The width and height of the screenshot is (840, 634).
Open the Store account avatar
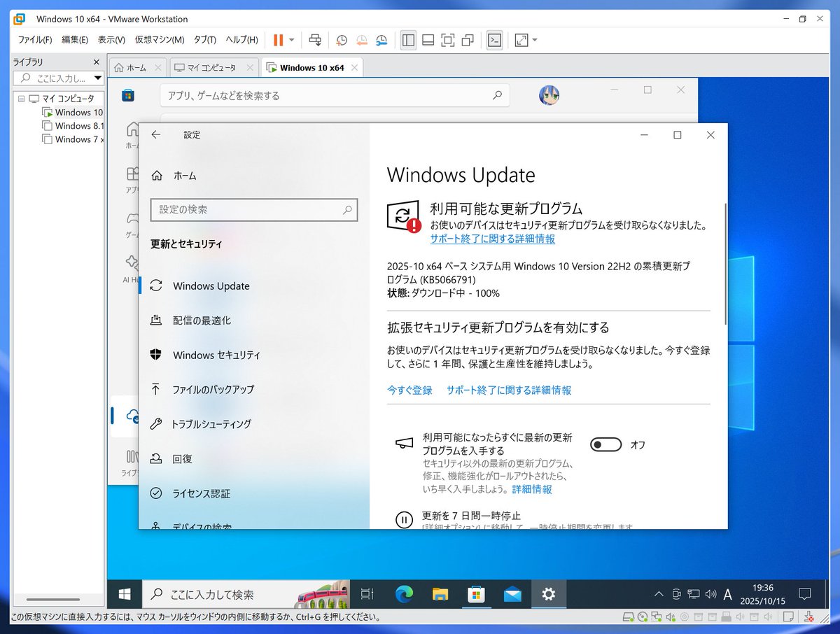coord(549,95)
